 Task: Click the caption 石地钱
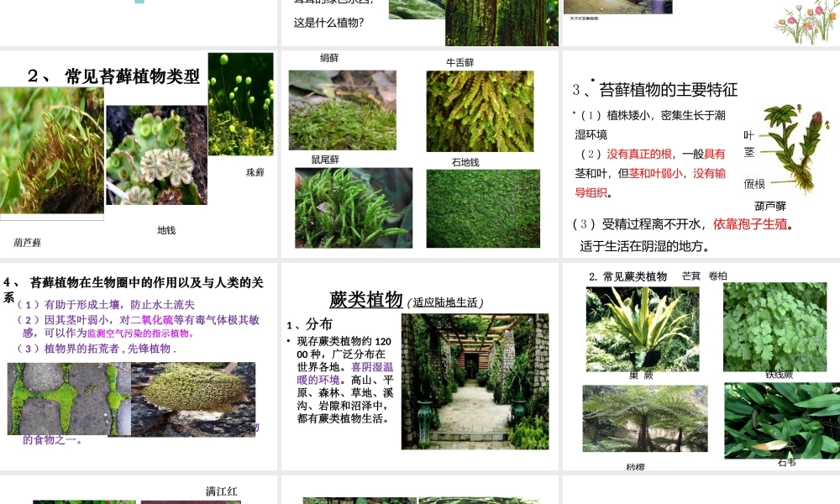click(465, 162)
